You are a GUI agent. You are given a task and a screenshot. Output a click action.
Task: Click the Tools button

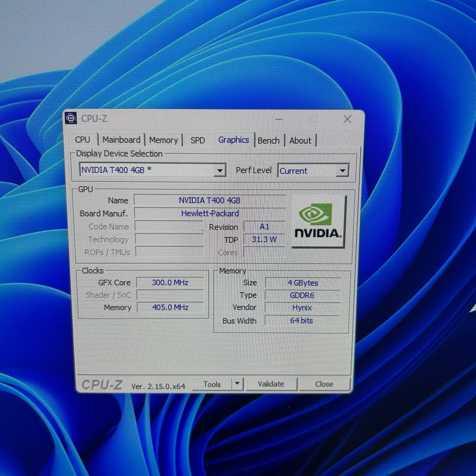click(x=212, y=384)
